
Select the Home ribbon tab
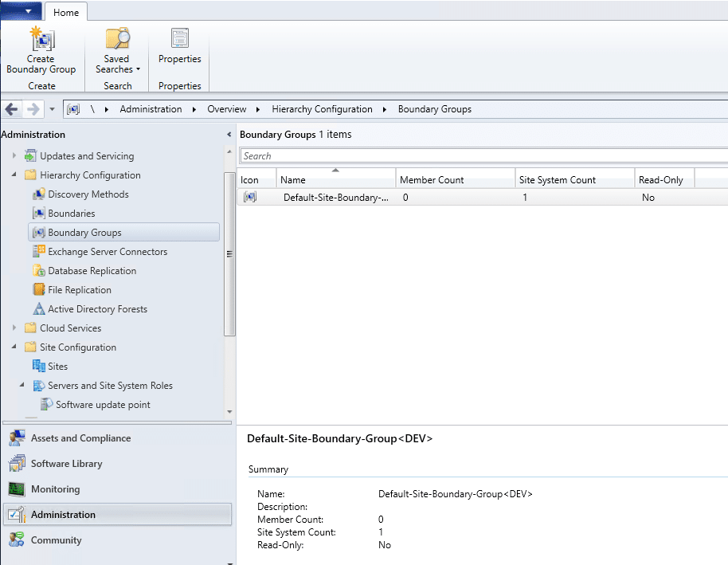click(66, 12)
